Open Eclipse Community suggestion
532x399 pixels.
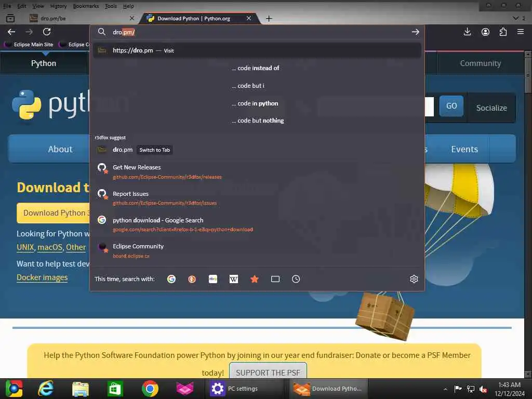pos(257,251)
